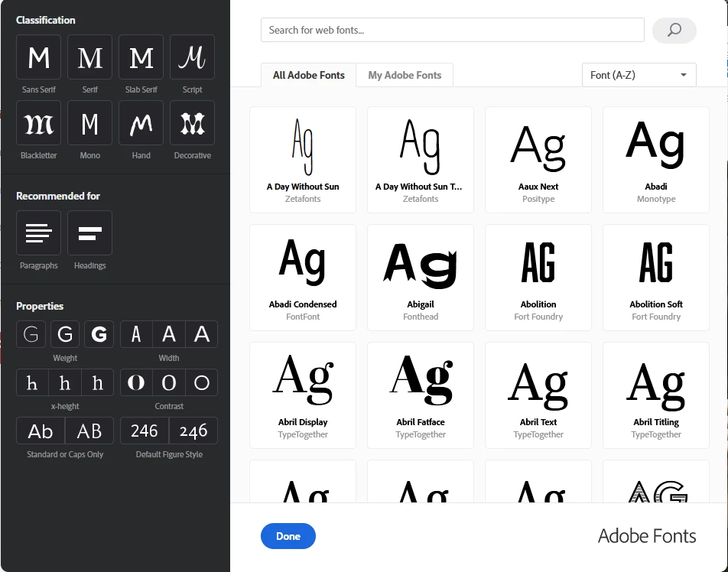
Task: Filter by Blackletter classification
Action: 38,123
